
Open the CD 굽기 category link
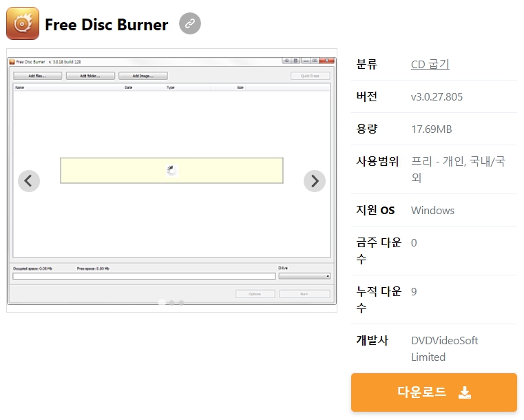coord(430,64)
